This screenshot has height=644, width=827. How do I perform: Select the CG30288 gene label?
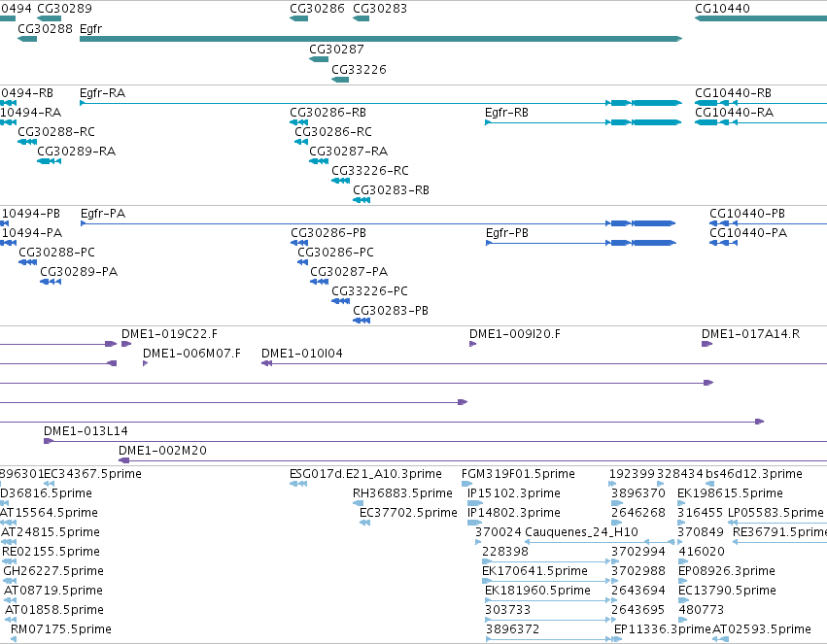coord(45,28)
